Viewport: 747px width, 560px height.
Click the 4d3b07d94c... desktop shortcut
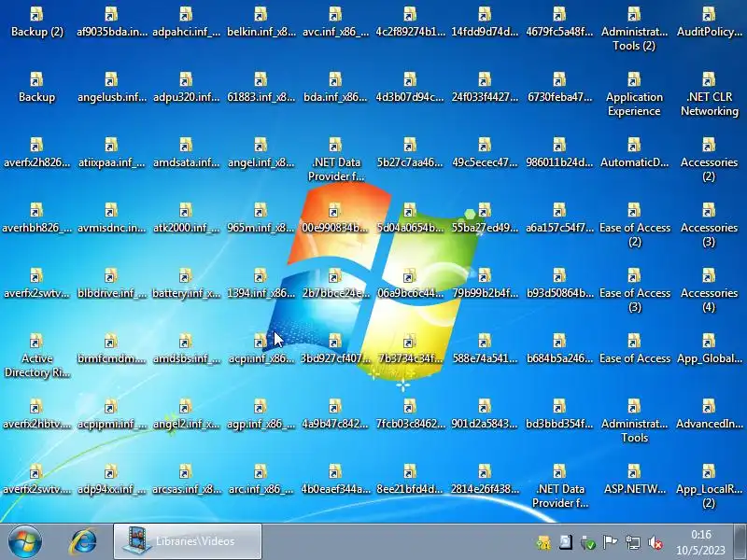(410, 88)
